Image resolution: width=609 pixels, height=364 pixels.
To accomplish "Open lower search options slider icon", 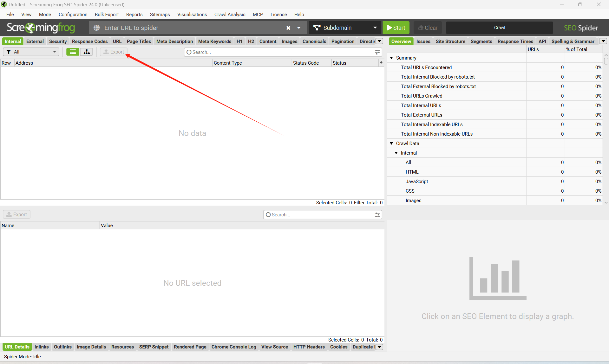I will 377,215.
